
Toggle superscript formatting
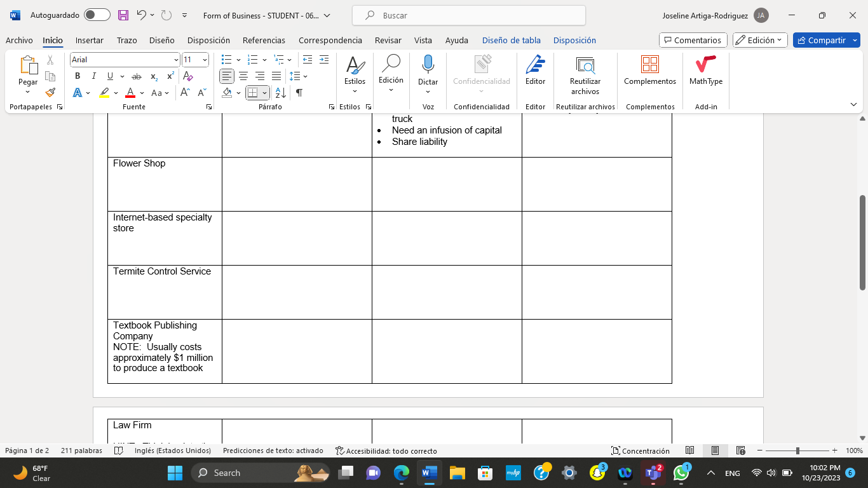(170, 76)
